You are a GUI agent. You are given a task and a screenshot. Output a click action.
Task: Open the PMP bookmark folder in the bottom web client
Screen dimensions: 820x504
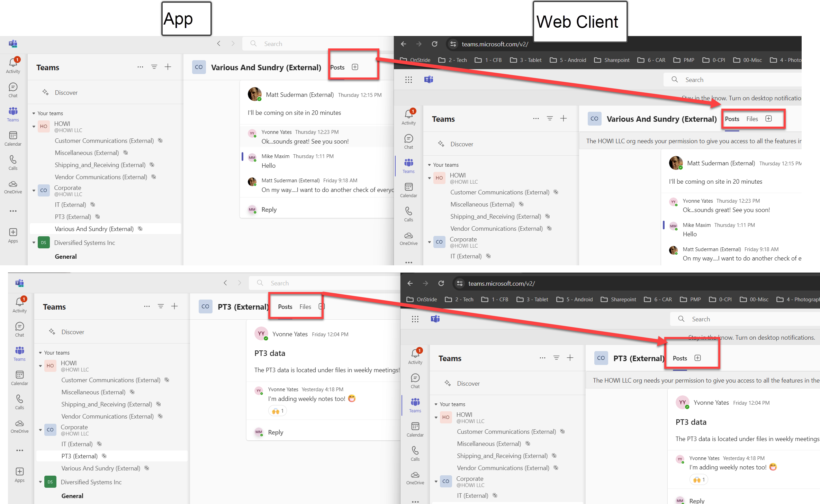691,299
